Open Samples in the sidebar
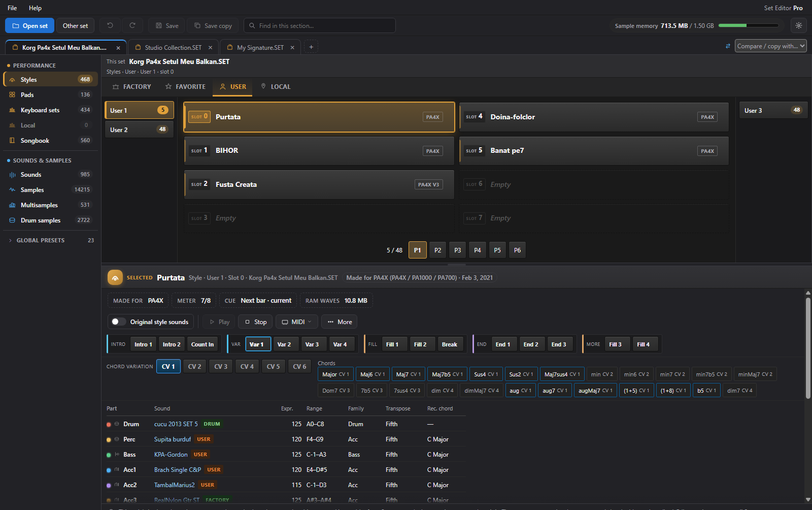 tap(50, 190)
